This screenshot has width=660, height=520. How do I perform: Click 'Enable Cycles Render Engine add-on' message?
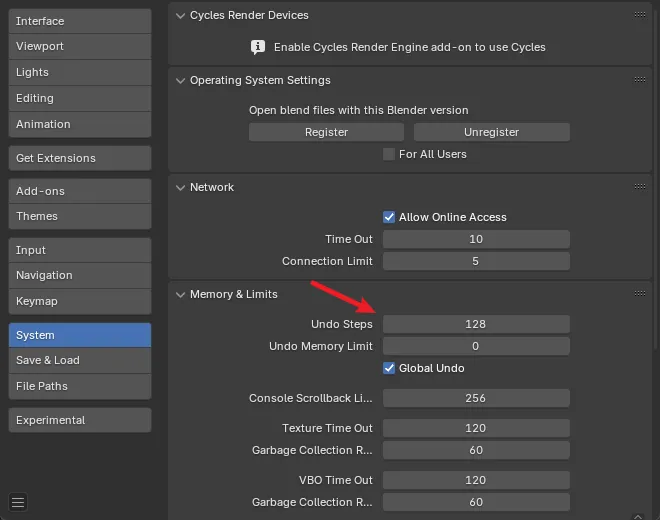(x=410, y=47)
